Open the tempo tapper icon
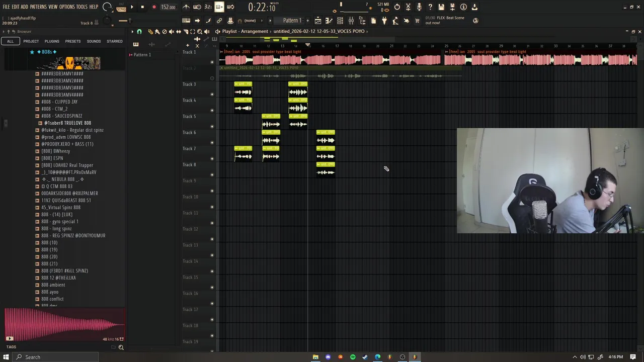The height and width of the screenshot is (362, 644). [x=395, y=21]
